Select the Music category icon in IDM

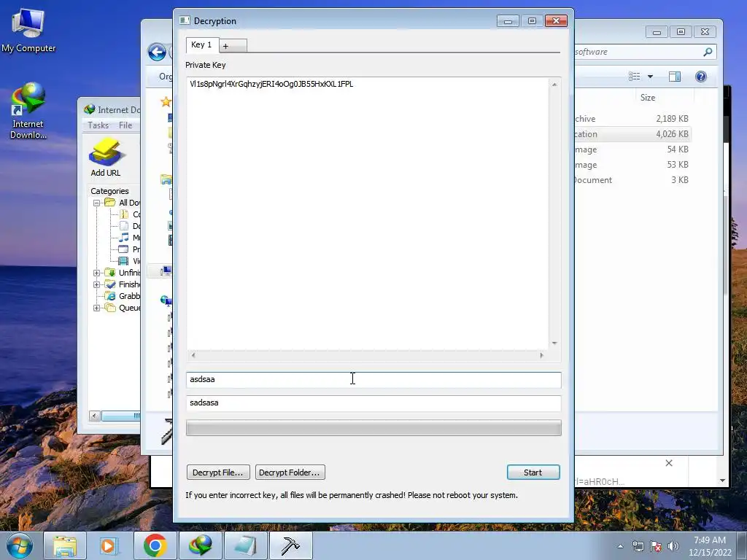[123, 237]
